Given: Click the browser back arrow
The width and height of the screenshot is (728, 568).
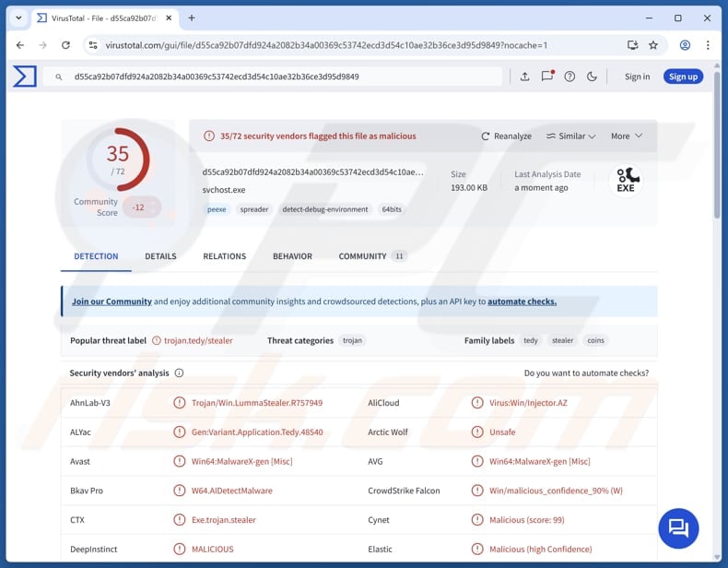Looking at the screenshot, I should coord(20,45).
